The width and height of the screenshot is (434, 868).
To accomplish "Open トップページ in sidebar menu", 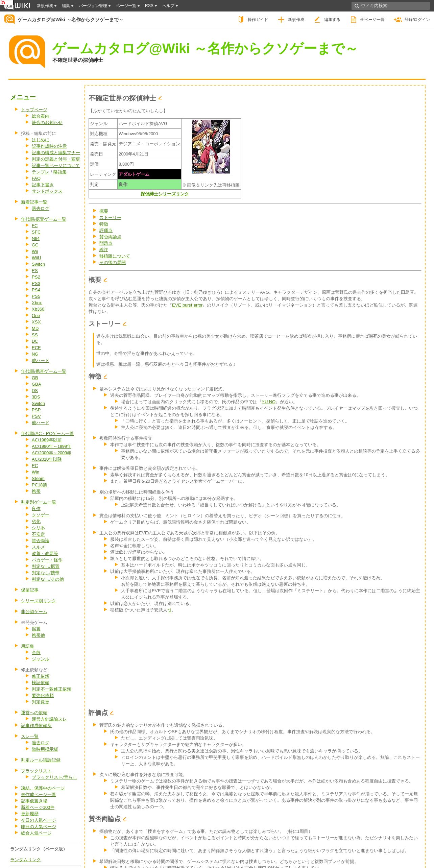I will [34, 110].
